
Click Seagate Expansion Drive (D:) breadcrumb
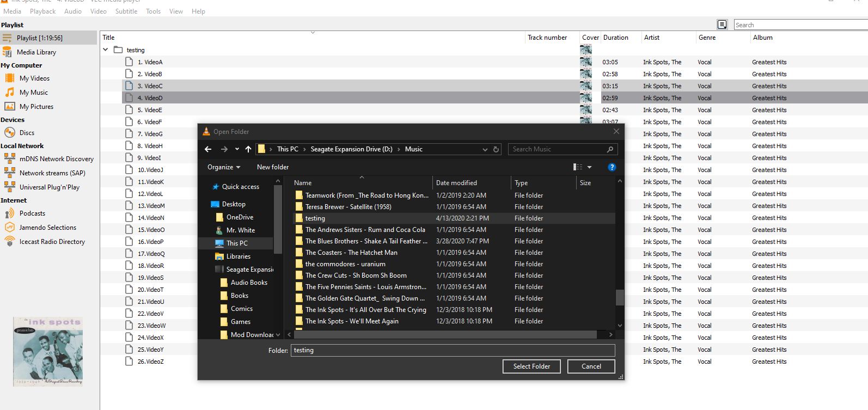(x=351, y=149)
